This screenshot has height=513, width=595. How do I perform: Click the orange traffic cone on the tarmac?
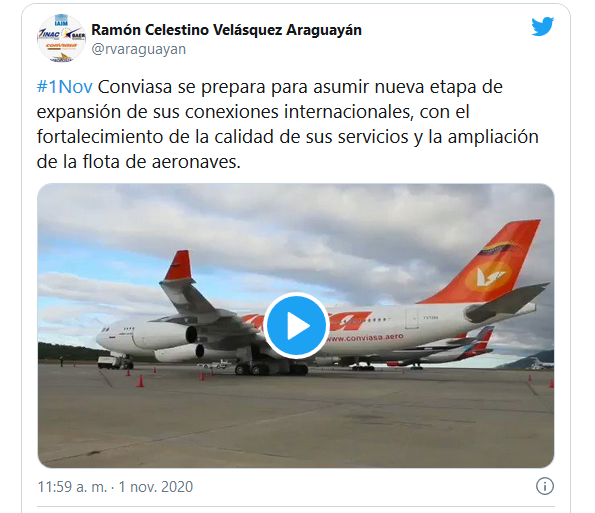coord(140,381)
